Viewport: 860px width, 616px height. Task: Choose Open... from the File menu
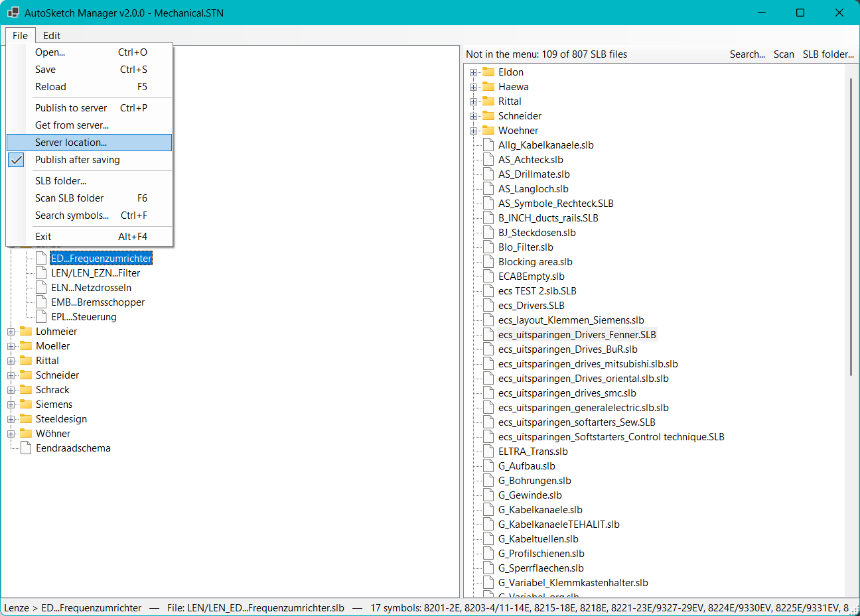coord(90,52)
